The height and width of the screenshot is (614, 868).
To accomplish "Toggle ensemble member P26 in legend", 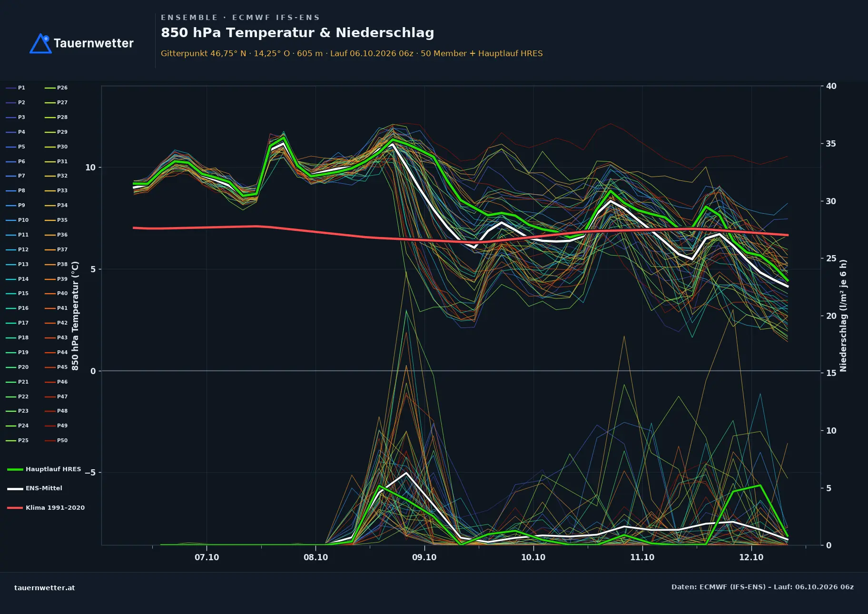I will pos(56,88).
